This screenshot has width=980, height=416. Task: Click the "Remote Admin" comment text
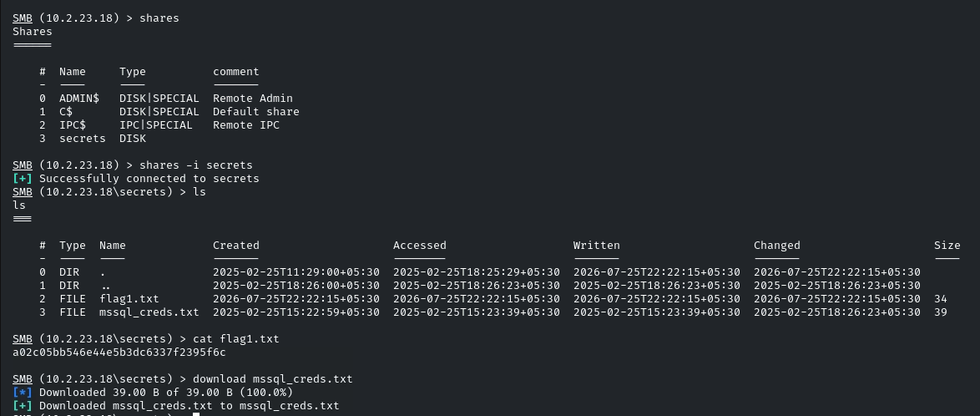(x=253, y=99)
